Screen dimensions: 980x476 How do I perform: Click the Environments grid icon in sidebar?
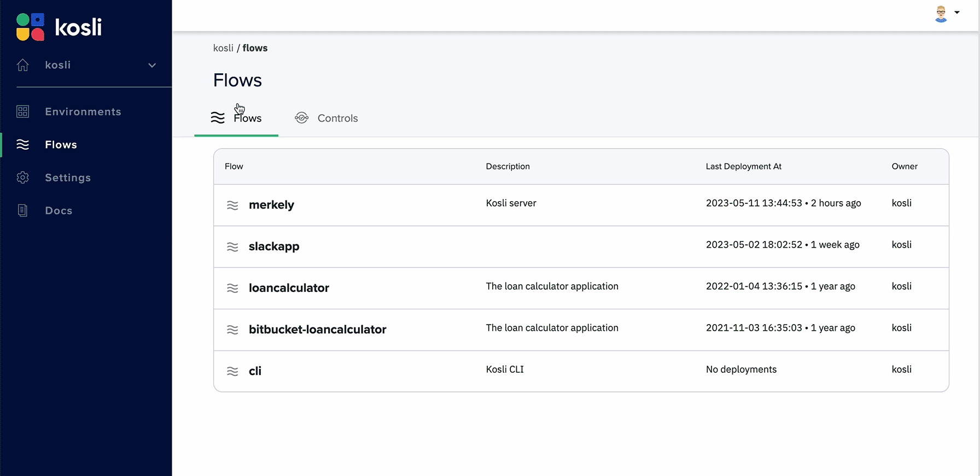[x=22, y=111]
